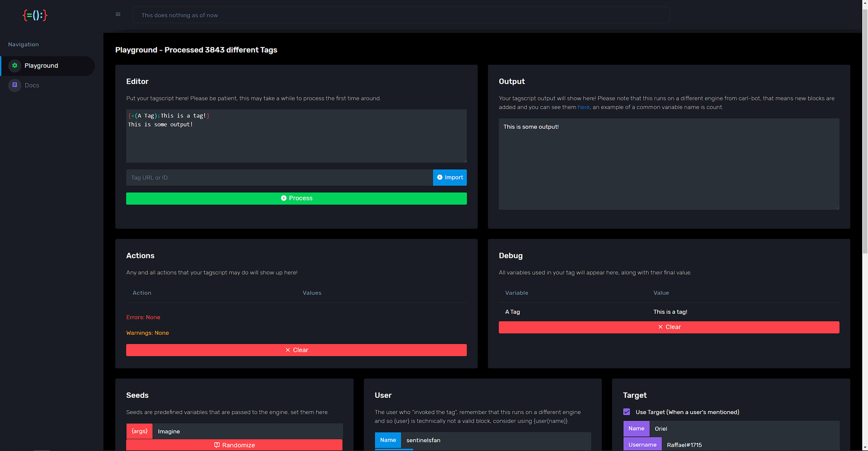Click the play icon inside the Process button

point(284,198)
